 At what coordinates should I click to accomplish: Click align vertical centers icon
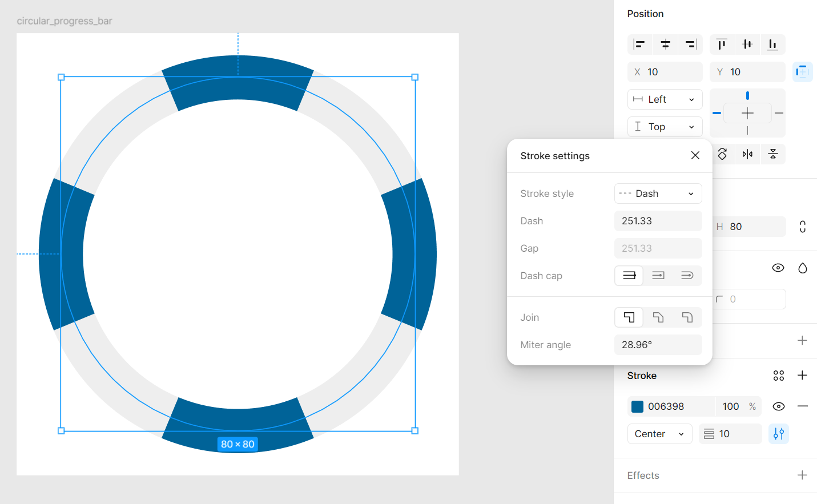tap(747, 45)
